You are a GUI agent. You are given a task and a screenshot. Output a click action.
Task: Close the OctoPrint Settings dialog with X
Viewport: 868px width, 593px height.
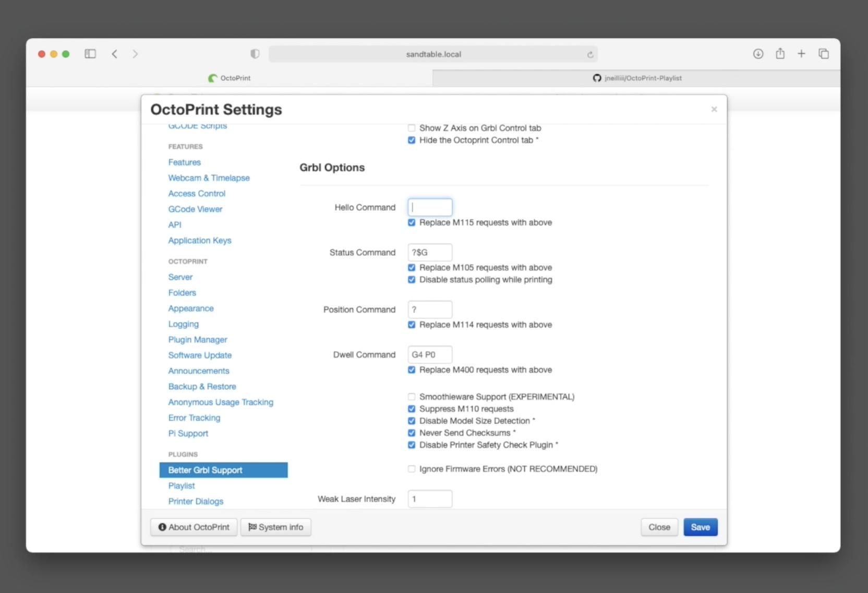tap(714, 109)
